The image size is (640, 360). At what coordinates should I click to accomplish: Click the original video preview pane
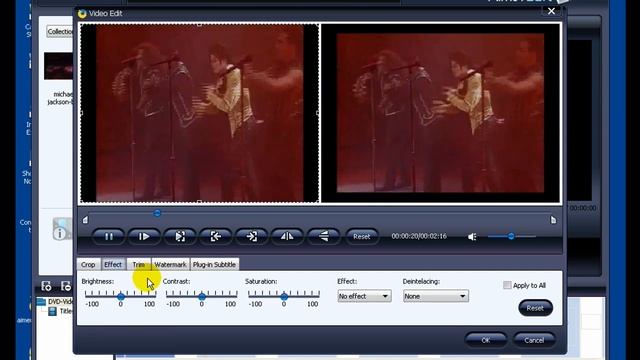pos(199,113)
